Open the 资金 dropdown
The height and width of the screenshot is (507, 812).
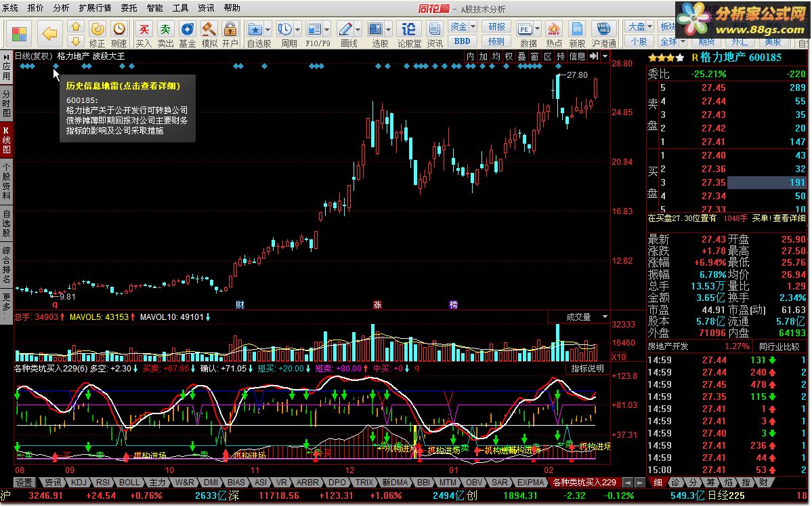[x=463, y=26]
